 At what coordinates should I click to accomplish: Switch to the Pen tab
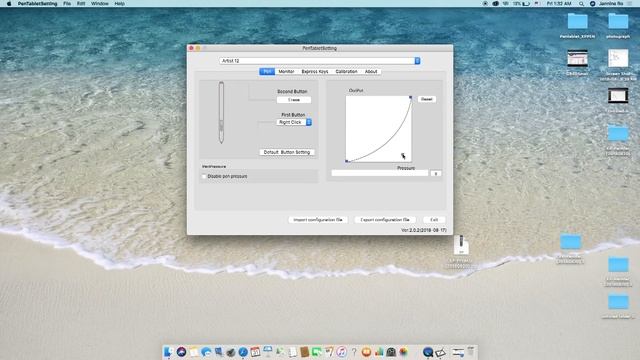point(267,71)
